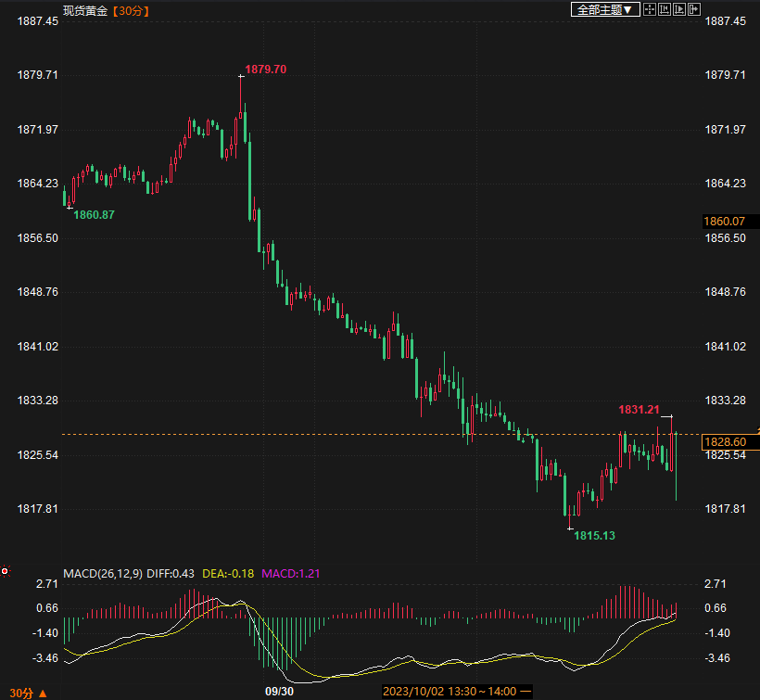Image resolution: width=760 pixels, height=700 pixels.
Task: Click the 1815.13 low price marker
Action: coord(594,536)
